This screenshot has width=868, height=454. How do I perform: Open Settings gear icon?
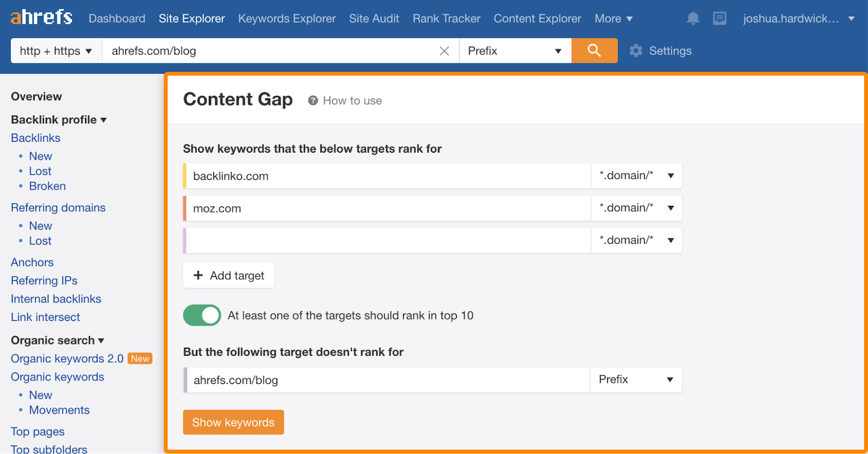(x=636, y=51)
